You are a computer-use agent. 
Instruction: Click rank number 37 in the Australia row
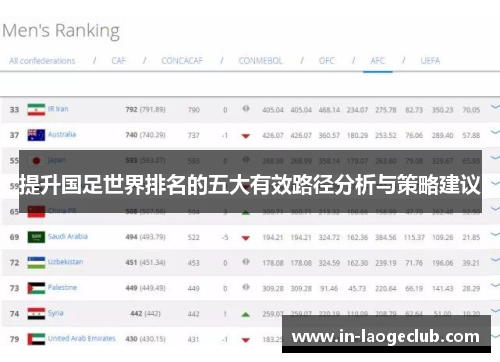14,135
